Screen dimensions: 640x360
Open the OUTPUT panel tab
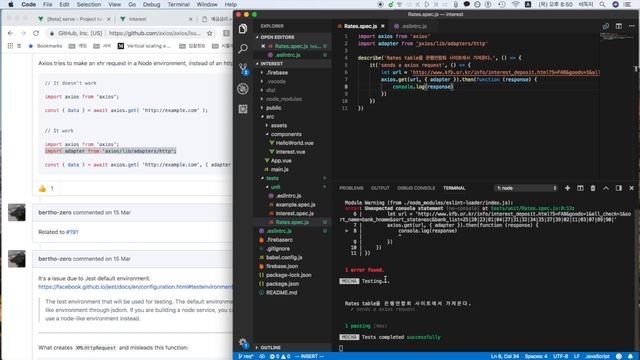click(380, 188)
